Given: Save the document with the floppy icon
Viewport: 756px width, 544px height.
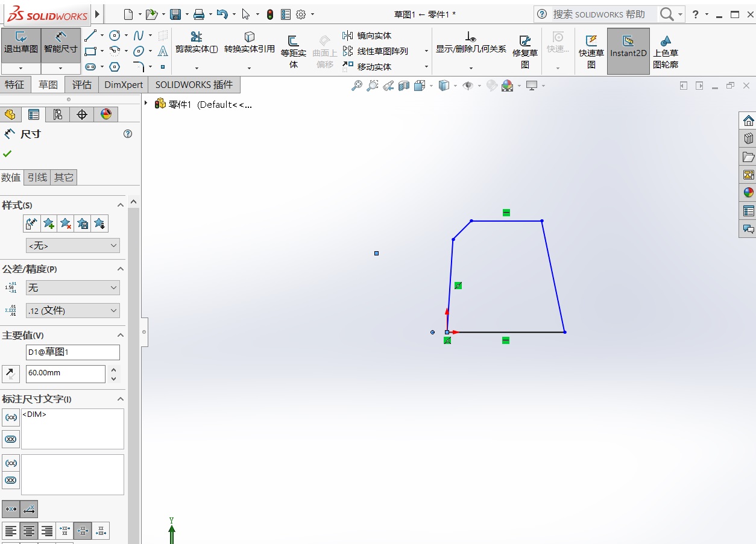Looking at the screenshot, I should point(175,14).
